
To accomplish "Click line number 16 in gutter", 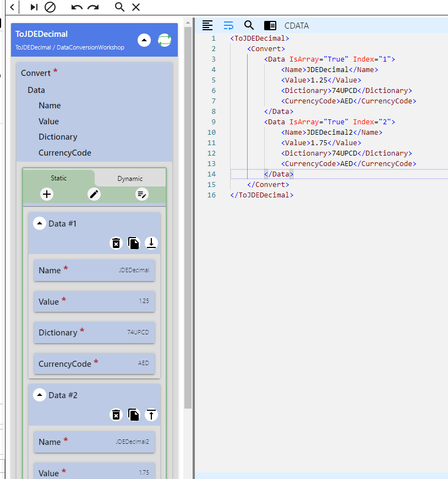I will [x=211, y=195].
